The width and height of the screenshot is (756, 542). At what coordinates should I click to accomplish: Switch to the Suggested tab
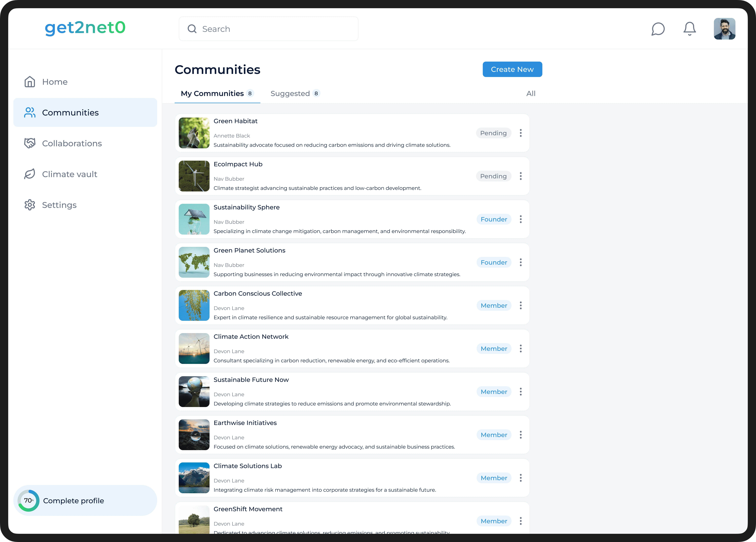[x=295, y=94]
